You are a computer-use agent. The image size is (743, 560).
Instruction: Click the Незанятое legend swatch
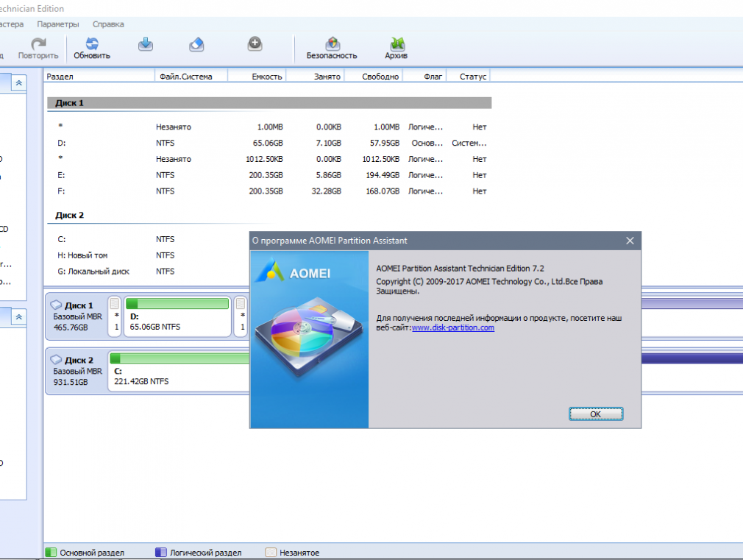point(271,553)
